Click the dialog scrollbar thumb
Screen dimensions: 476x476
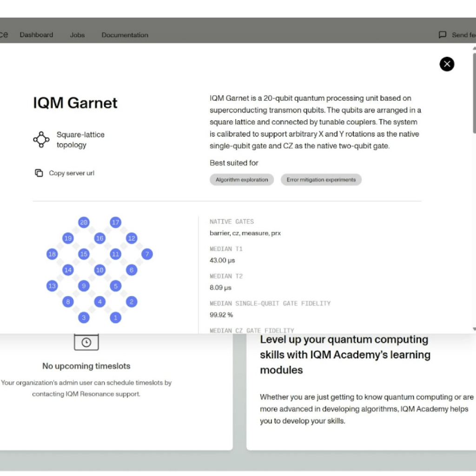[474, 93]
